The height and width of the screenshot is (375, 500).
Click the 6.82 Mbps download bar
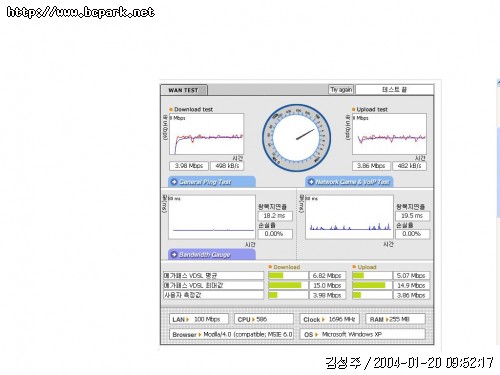tap(288, 275)
